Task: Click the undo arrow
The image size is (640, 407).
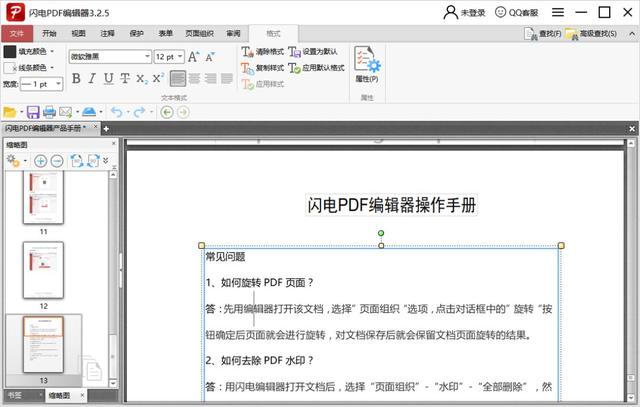Action: point(116,112)
